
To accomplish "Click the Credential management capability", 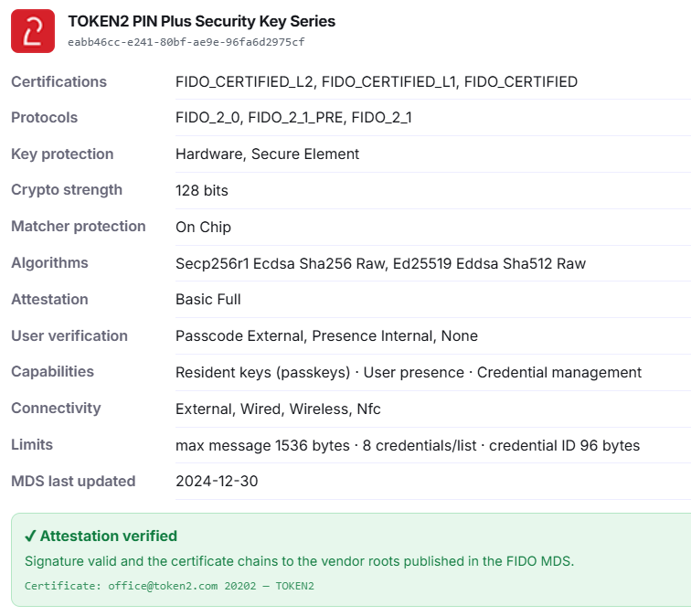I will (x=559, y=372).
